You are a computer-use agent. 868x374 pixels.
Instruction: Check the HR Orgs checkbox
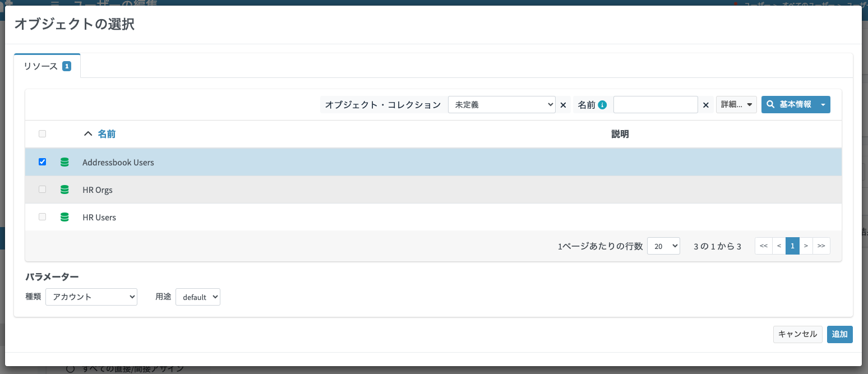42,189
